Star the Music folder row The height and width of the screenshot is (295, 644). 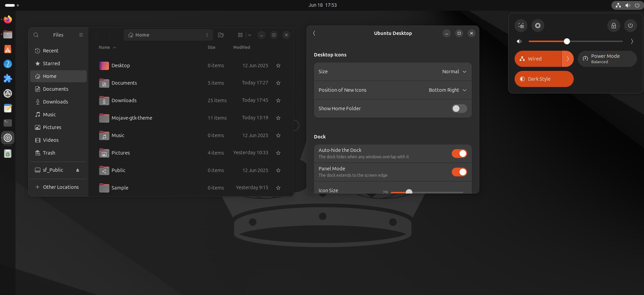point(278,135)
